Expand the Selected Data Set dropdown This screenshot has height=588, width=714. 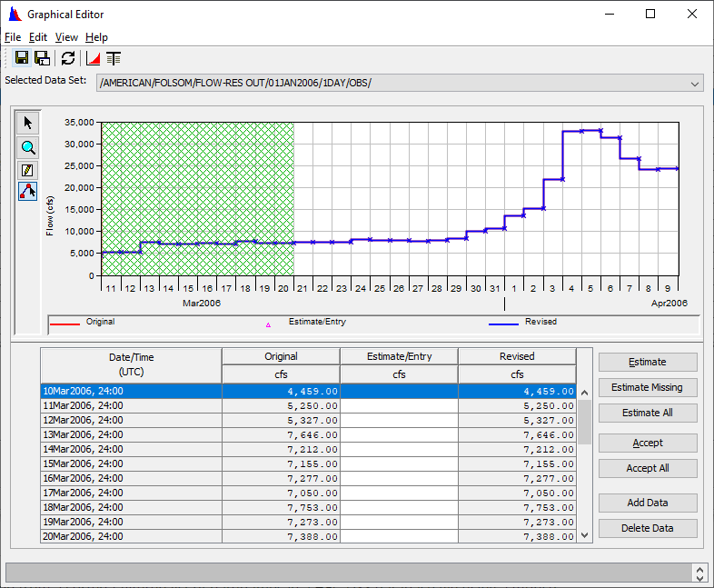695,84
